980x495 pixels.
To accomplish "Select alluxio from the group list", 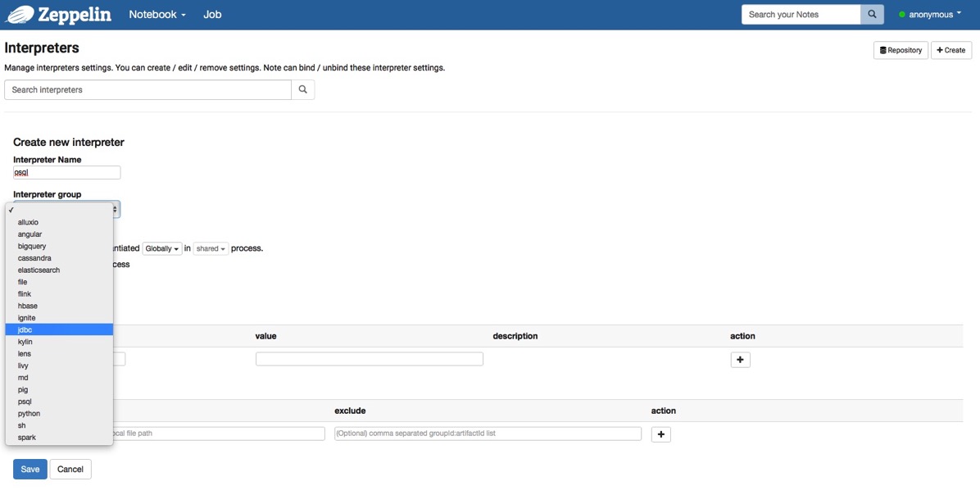I will [59, 222].
